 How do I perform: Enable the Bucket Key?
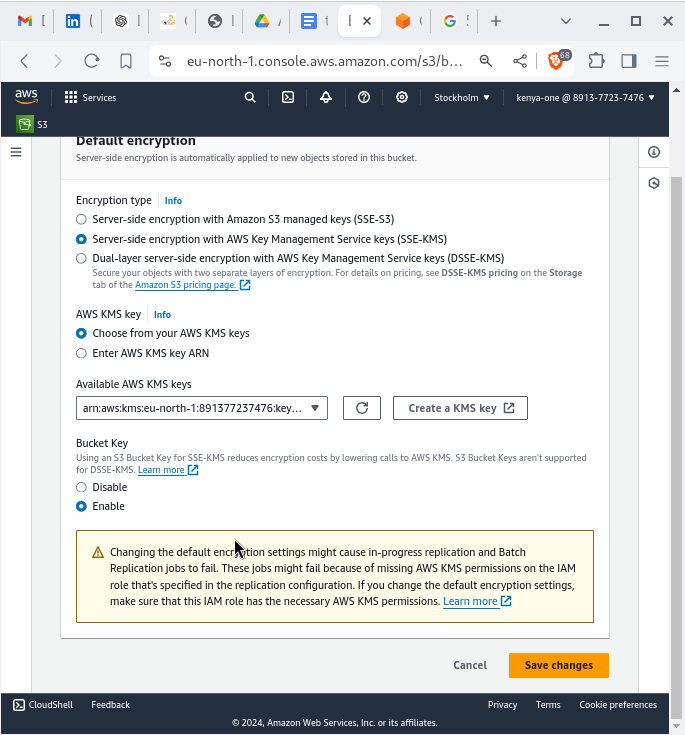pos(81,506)
